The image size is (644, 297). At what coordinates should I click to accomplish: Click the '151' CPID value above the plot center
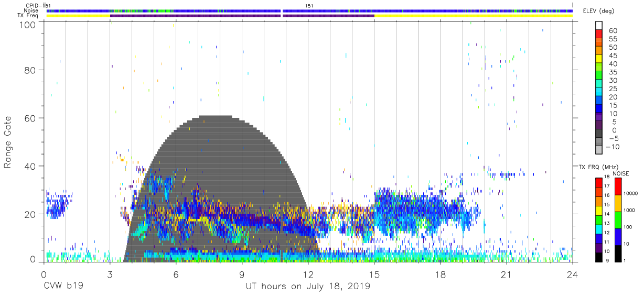click(309, 6)
